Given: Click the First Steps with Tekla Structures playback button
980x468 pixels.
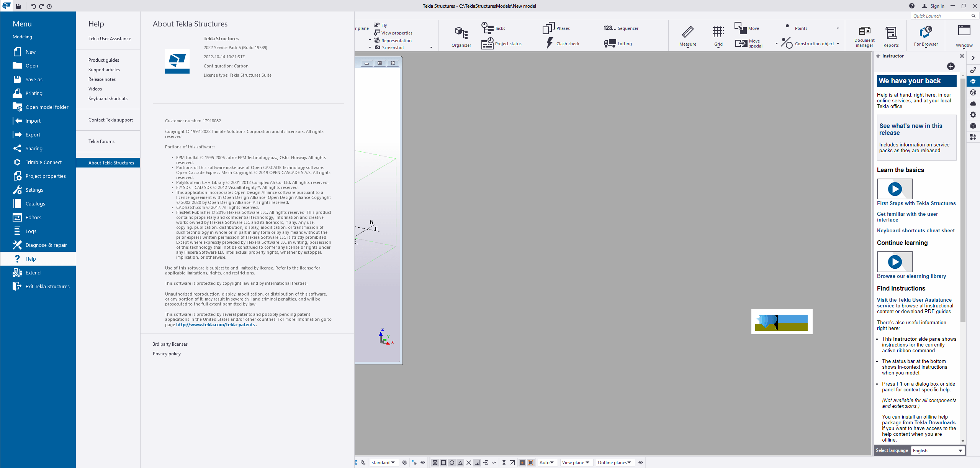Looking at the screenshot, I should 895,189.
